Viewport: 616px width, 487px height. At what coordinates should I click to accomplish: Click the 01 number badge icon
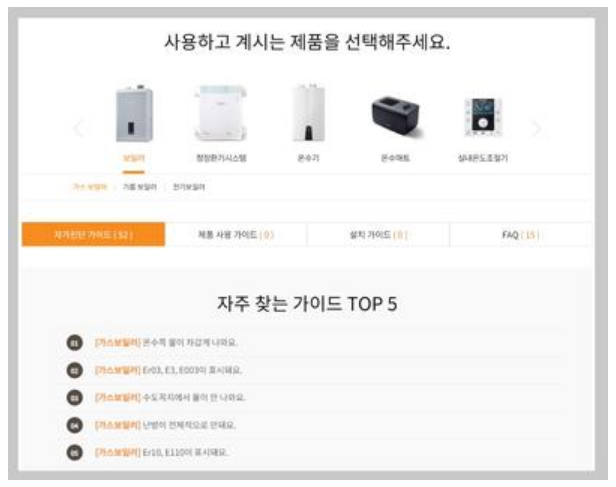coord(75,343)
